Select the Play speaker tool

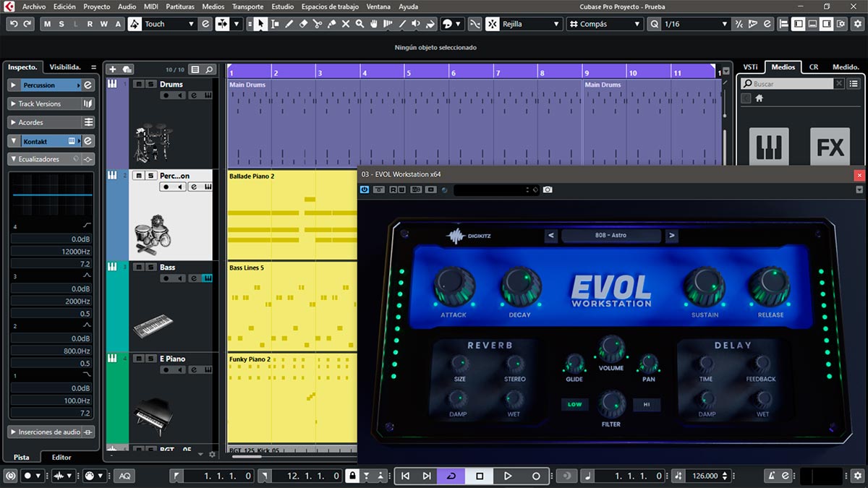[416, 24]
